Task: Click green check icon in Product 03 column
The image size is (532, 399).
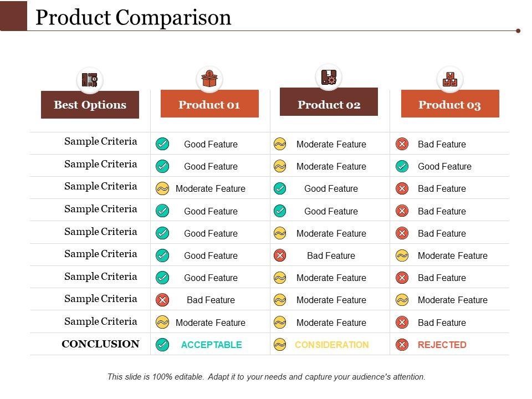Action: click(x=402, y=166)
